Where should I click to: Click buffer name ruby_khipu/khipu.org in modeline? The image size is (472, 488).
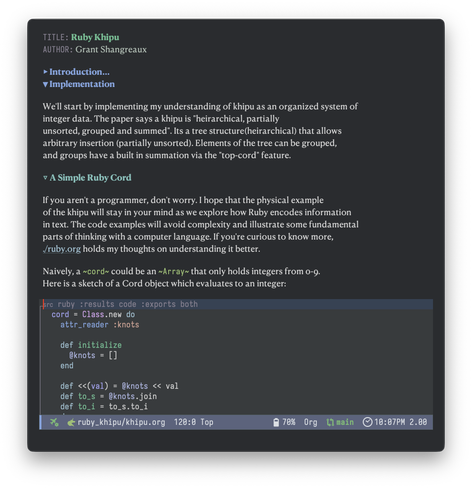121,422
